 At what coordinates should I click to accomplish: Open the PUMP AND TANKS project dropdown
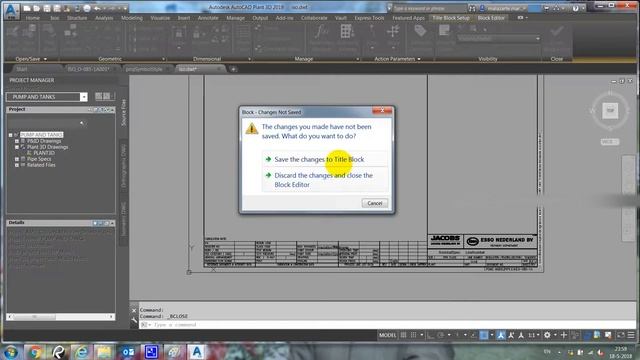tap(83, 97)
